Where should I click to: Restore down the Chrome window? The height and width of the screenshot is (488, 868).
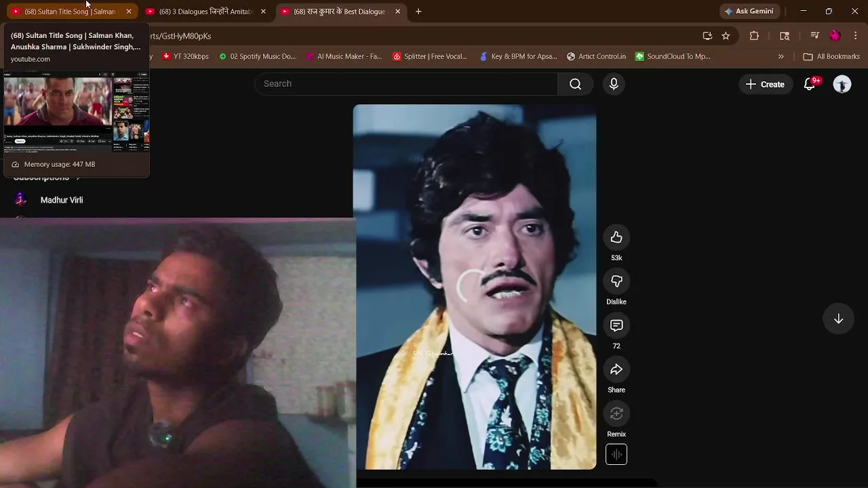829,12
